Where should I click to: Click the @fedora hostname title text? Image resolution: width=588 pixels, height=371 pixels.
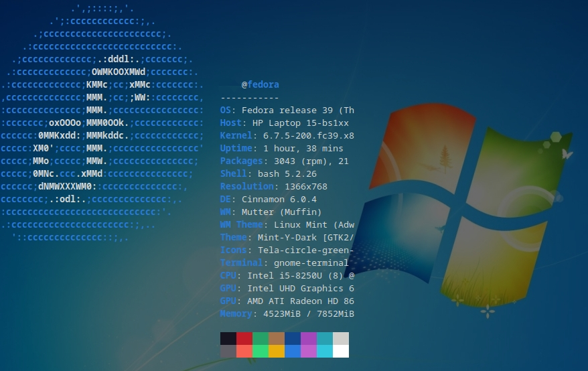pyautogui.click(x=261, y=85)
